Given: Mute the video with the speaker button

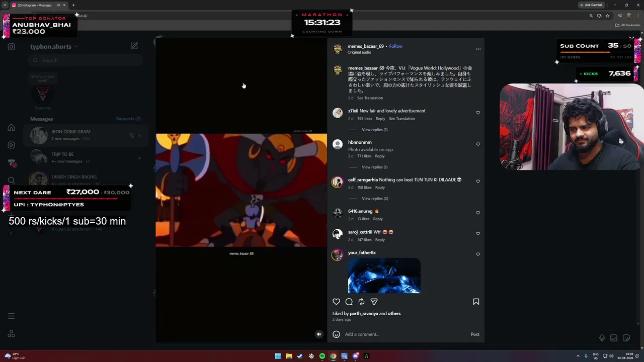Looking at the screenshot, I should click(x=318, y=334).
